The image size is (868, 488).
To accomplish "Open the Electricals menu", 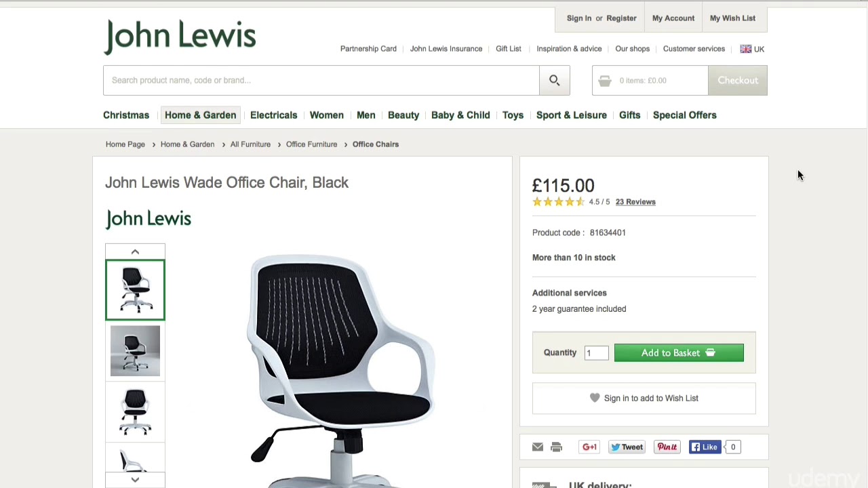I will coord(273,115).
